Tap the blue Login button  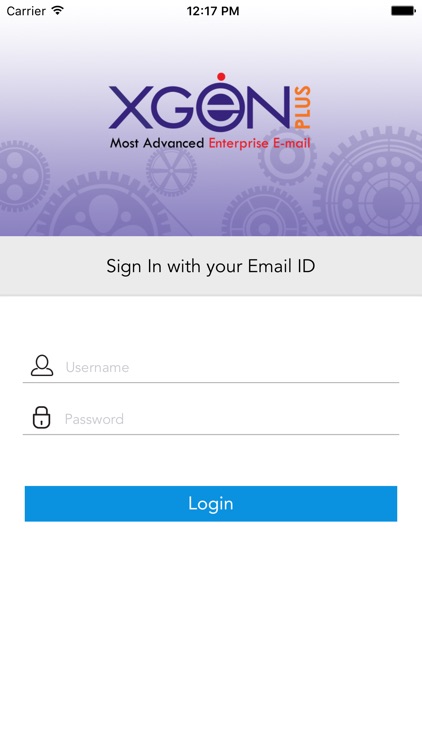point(211,504)
